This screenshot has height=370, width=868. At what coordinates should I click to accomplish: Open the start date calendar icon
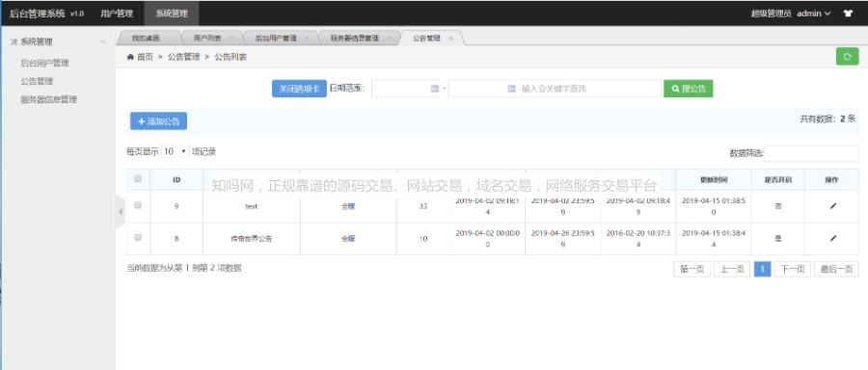[435, 89]
